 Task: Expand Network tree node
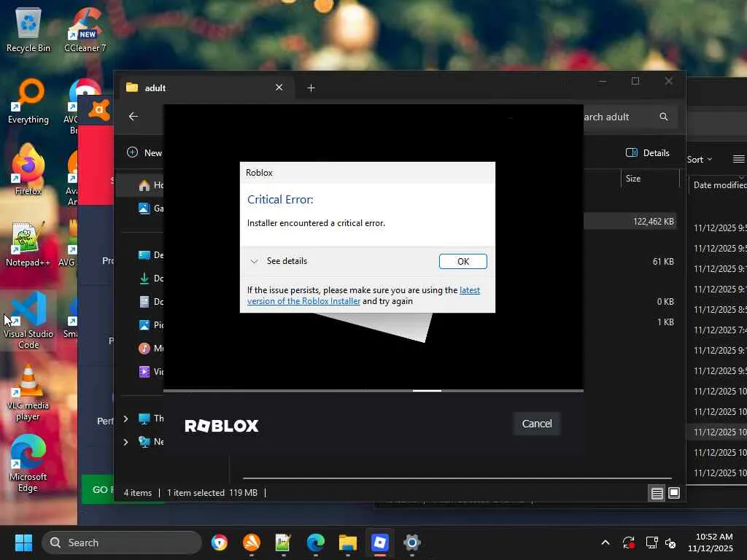[125, 442]
